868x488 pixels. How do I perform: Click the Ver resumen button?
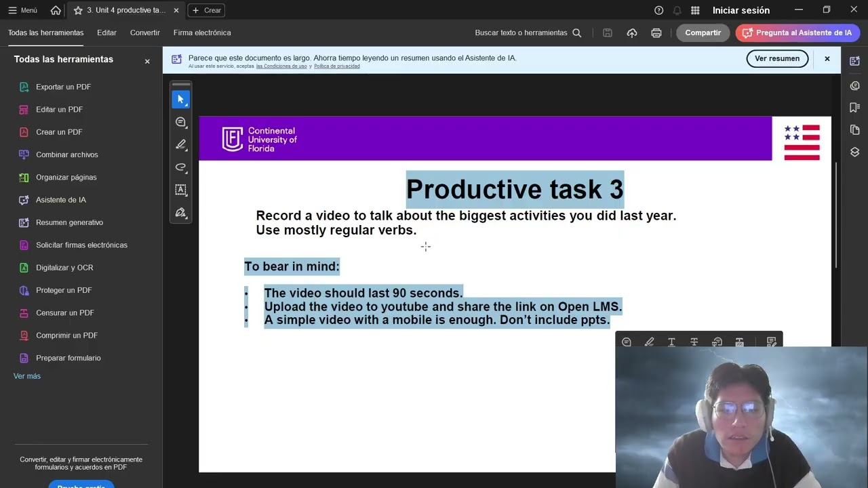pos(777,58)
